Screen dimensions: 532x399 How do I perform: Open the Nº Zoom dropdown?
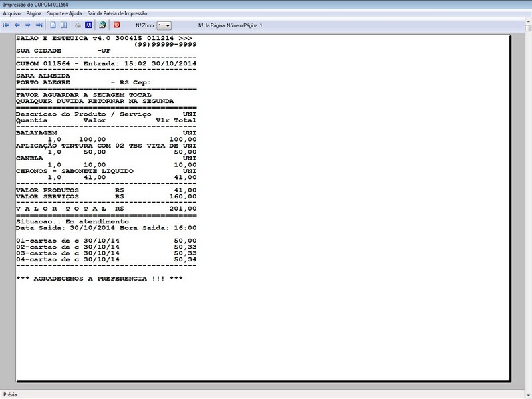(x=164, y=25)
